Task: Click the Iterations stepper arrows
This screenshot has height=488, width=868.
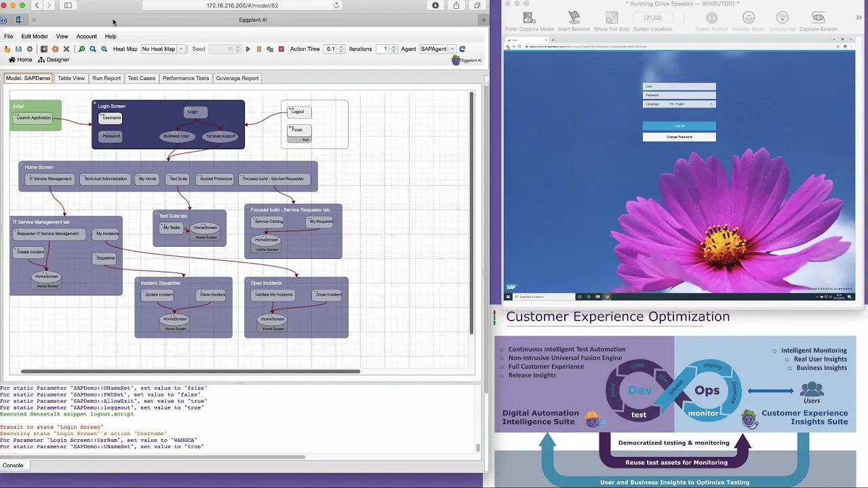Action: click(393, 49)
